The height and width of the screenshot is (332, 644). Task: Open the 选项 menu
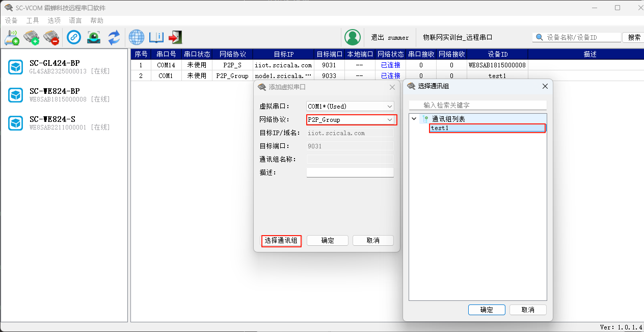[x=54, y=20]
